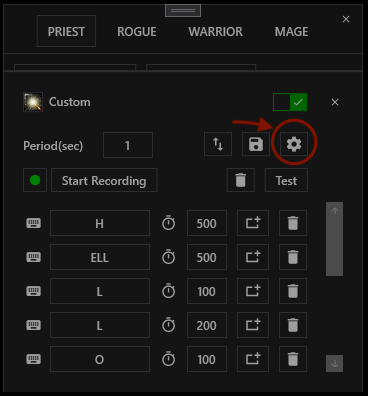Click the H key input field
The image size is (368, 396).
[100, 223]
